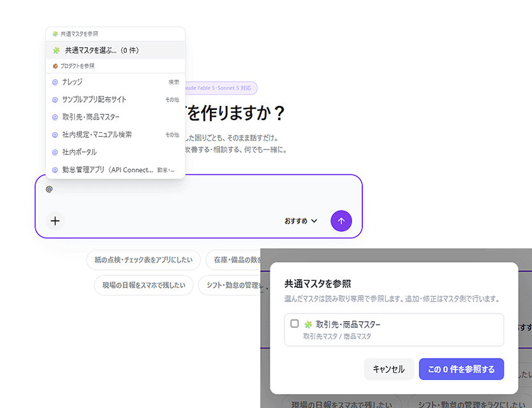
Task: Choose ナレッジ from mention list
Action: (115, 82)
